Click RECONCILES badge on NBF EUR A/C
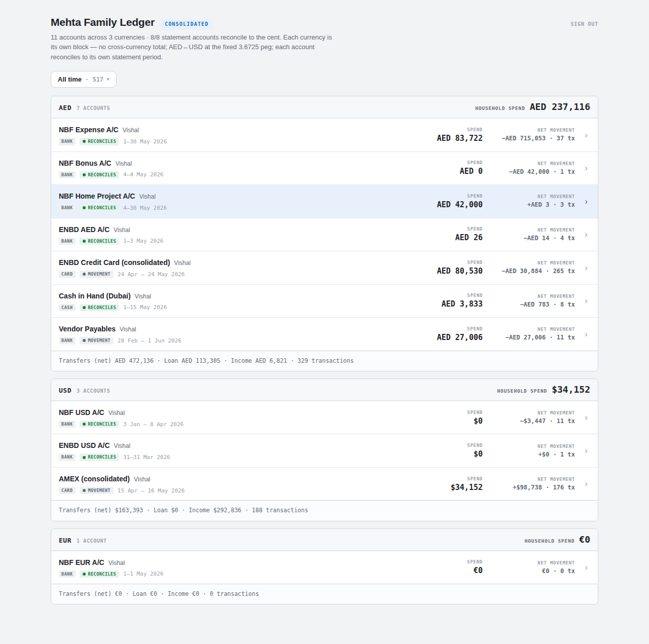Viewport: 649px width, 644px height. pos(99,574)
